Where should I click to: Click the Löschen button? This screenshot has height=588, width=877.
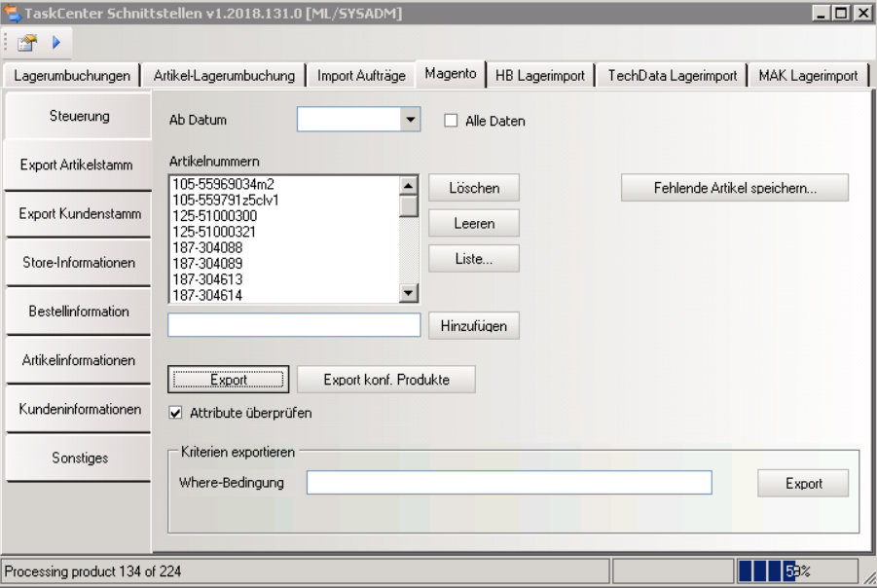point(474,188)
